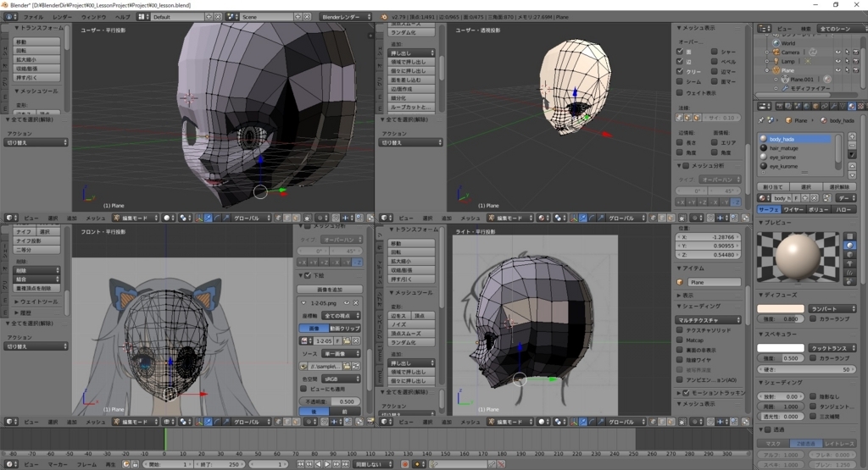Click the Plane object cube icon

click(x=787, y=121)
